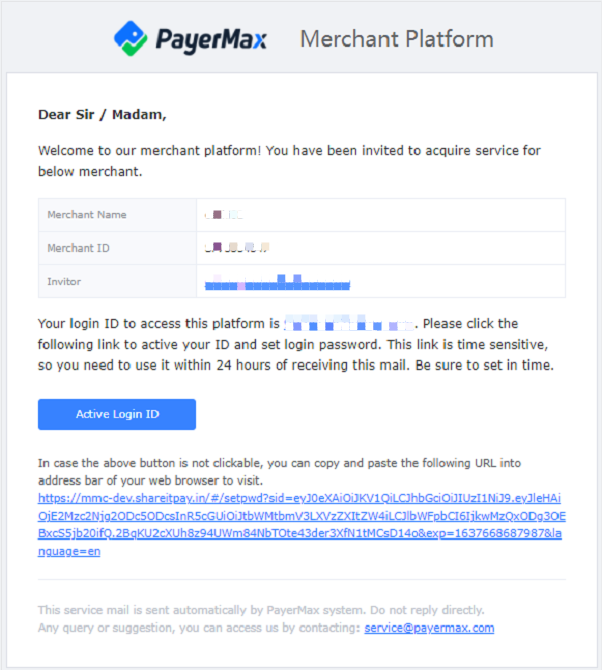Click the blurred Merchant ID value
Image resolution: width=602 pixels, height=670 pixels.
click(237, 247)
